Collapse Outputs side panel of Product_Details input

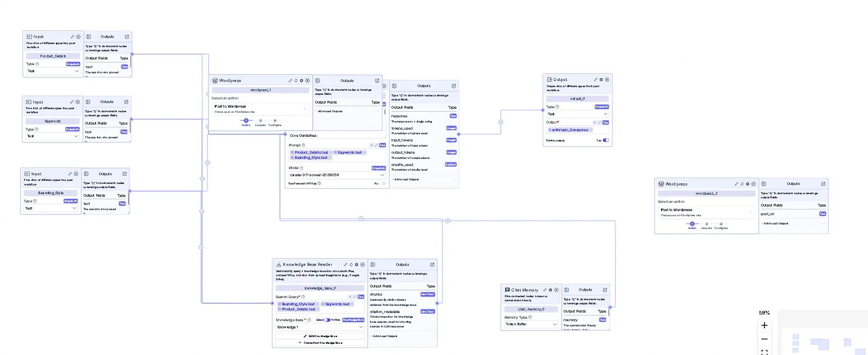pos(89,37)
